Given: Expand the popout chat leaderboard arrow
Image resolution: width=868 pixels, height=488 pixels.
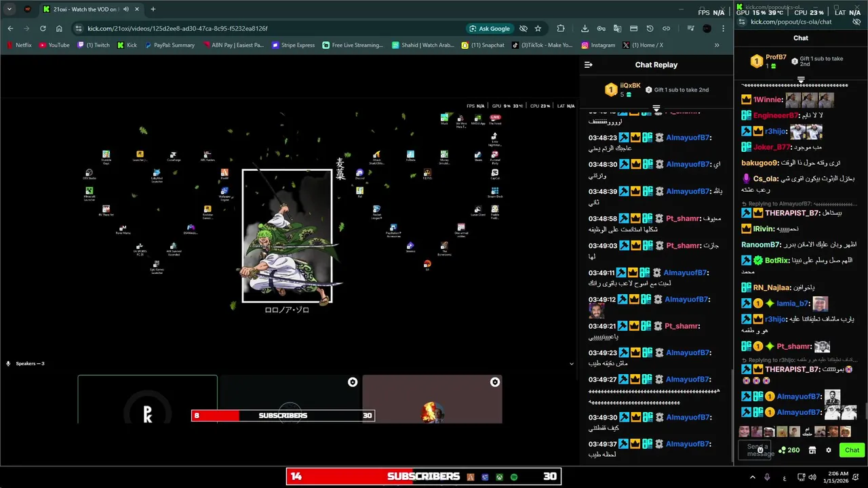Looking at the screenshot, I should click(x=801, y=80).
